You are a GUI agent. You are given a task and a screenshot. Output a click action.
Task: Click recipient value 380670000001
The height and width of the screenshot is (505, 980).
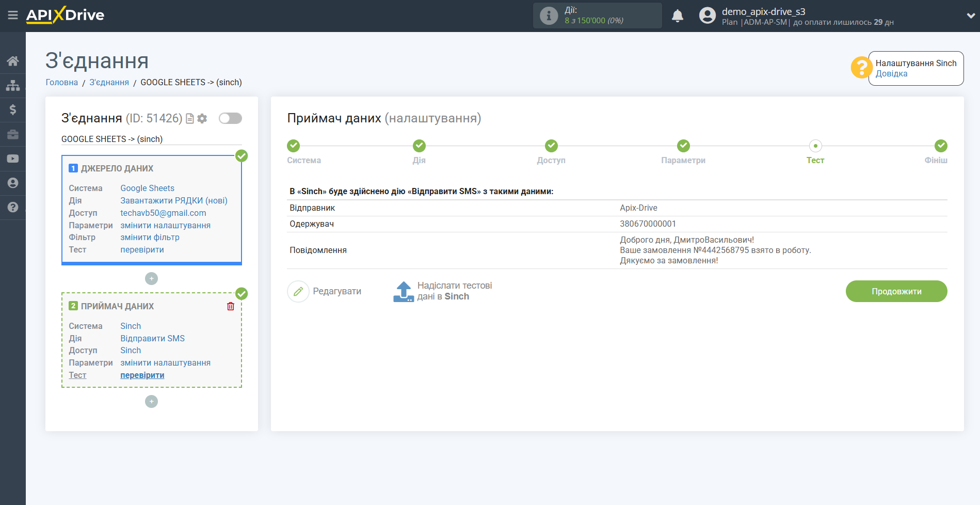(648, 224)
